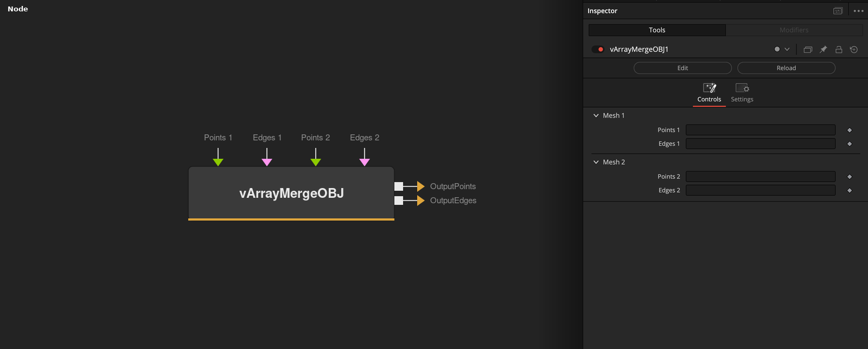Click the versions icon in Inspector header

pos(808,49)
